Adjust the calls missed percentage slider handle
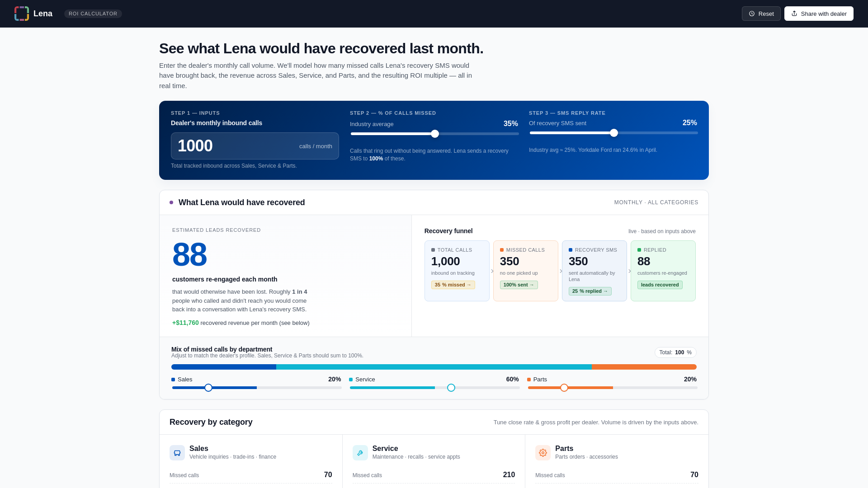Viewport: 868px width, 488px height. click(x=435, y=134)
